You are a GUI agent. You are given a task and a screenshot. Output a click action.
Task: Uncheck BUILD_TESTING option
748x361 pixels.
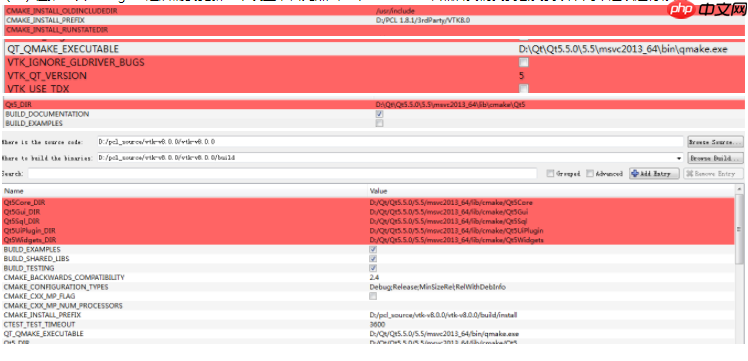point(373,268)
